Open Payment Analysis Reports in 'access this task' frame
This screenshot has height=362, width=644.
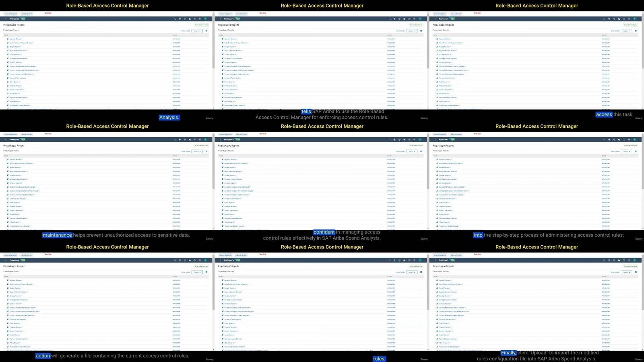click(x=448, y=97)
